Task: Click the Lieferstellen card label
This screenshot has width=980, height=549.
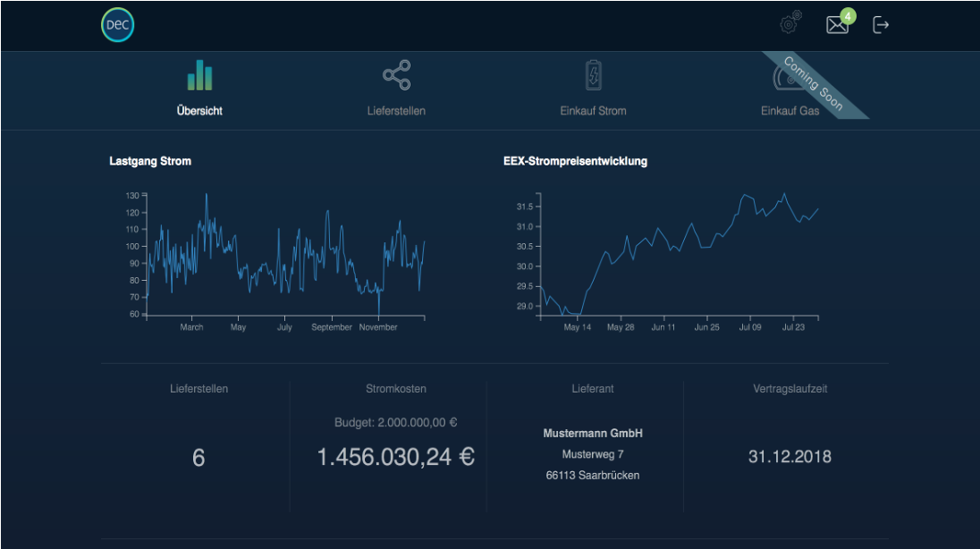Action: pyautogui.click(x=199, y=388)
